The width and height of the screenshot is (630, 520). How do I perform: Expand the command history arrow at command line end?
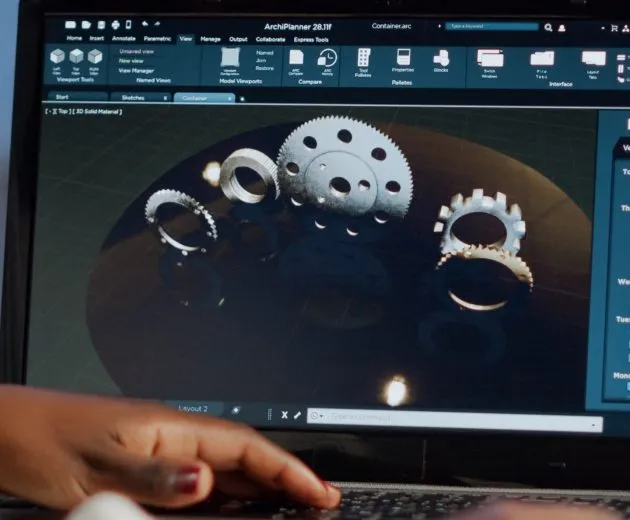pyautogui.click(x=593, y=425)
